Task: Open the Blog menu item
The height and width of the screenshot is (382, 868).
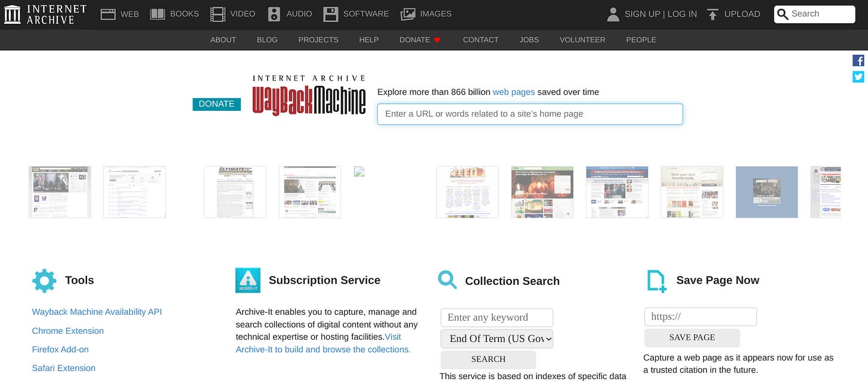Action: [267, 40]
